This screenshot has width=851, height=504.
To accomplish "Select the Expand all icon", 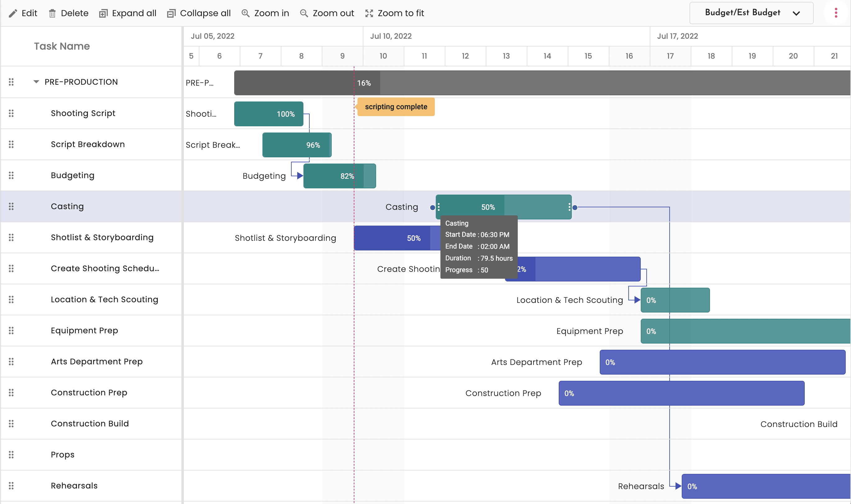I will (103, 13).
